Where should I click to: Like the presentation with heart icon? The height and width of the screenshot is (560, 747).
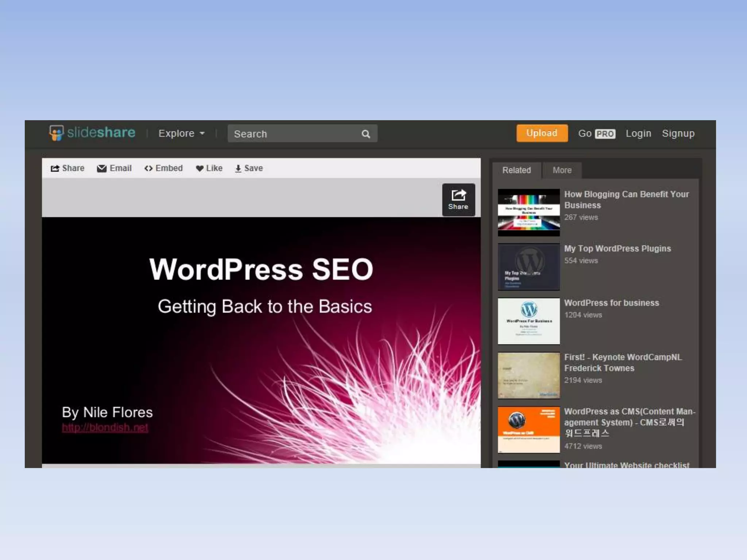coord(200,168)
